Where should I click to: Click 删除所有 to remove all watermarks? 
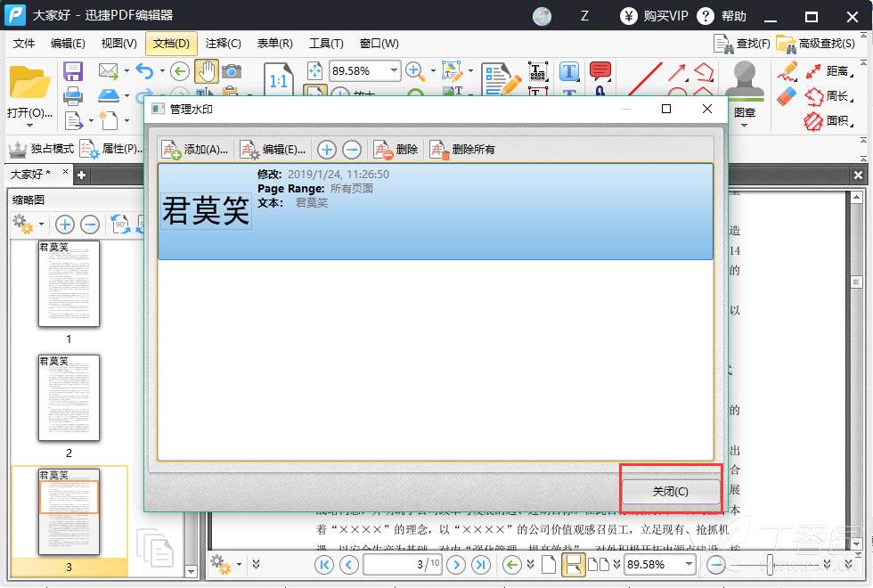click(462, 150)
